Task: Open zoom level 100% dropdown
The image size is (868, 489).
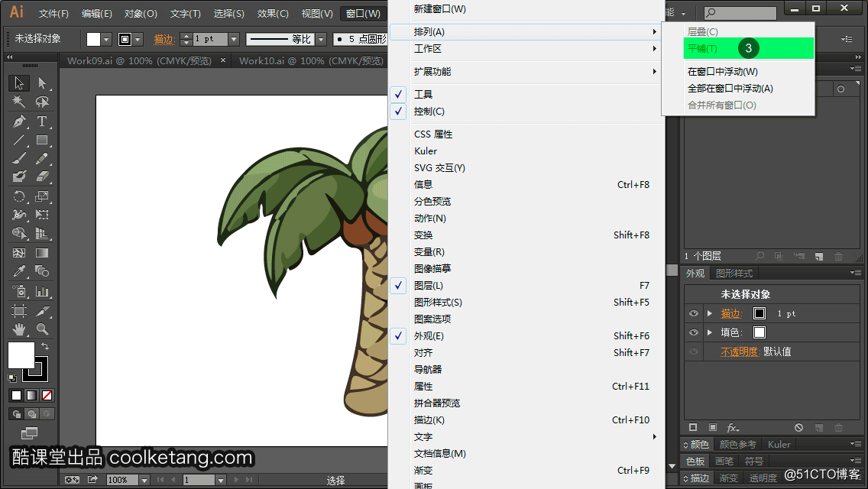Action: pos(144,480)
